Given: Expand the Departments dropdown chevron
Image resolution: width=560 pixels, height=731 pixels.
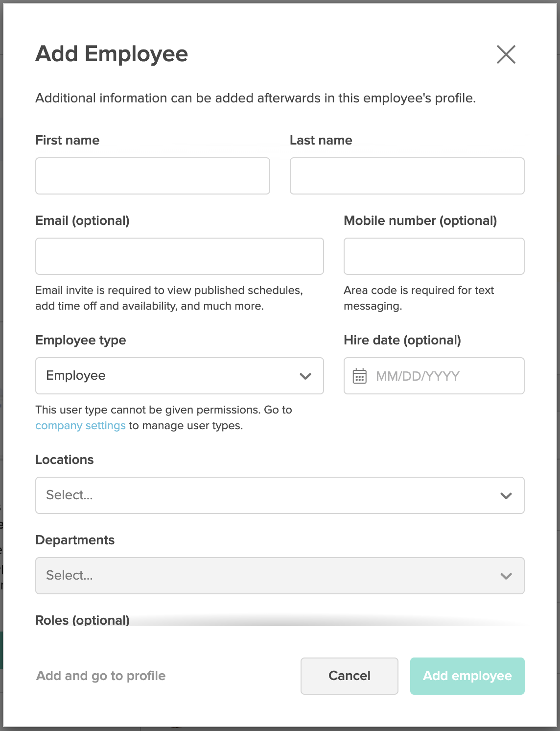Looking at the screenshot, I should click(x=506, y=576).
